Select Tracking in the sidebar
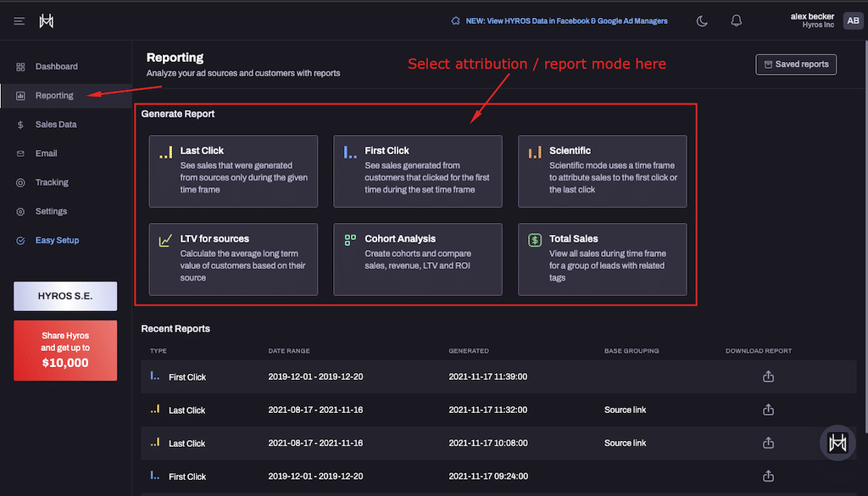868x496 pixels. [x=52, y=182]
